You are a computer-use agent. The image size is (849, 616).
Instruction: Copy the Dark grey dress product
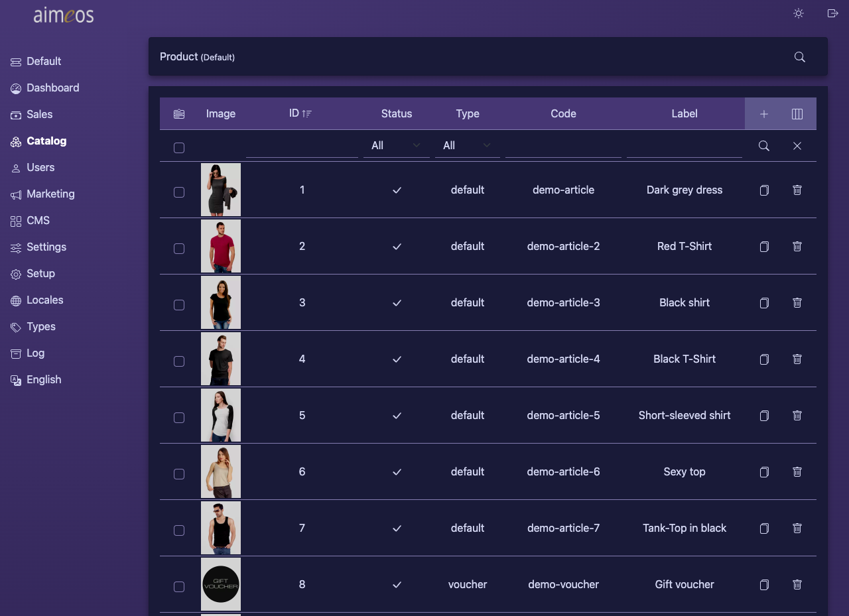click(x=764, y=190)
